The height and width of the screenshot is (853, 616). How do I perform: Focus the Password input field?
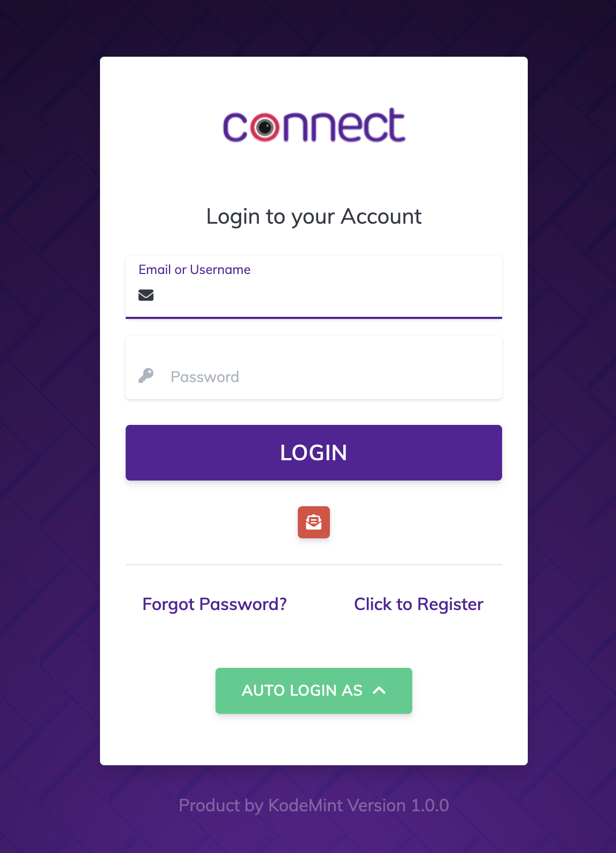[x=314, y=368]
